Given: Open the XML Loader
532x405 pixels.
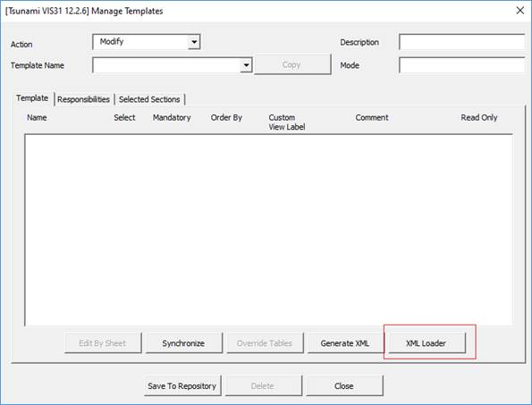Looking at the screenshot, I should pyautogui.click(x=426, y=343).
